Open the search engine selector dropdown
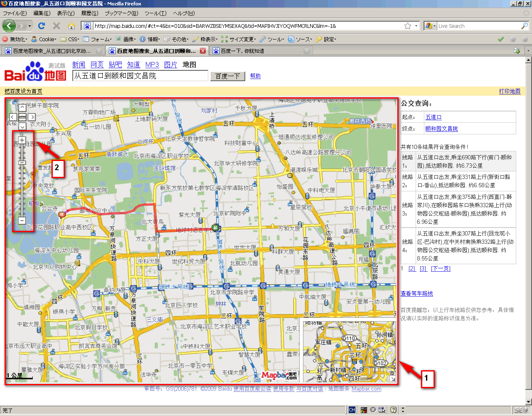532x416 pixels. point(430,26)
